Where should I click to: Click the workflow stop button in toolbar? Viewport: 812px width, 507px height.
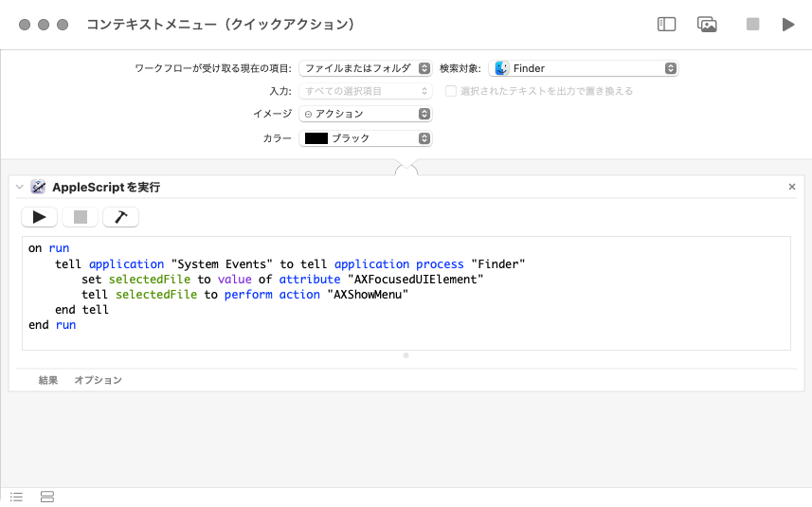[752, 25]
